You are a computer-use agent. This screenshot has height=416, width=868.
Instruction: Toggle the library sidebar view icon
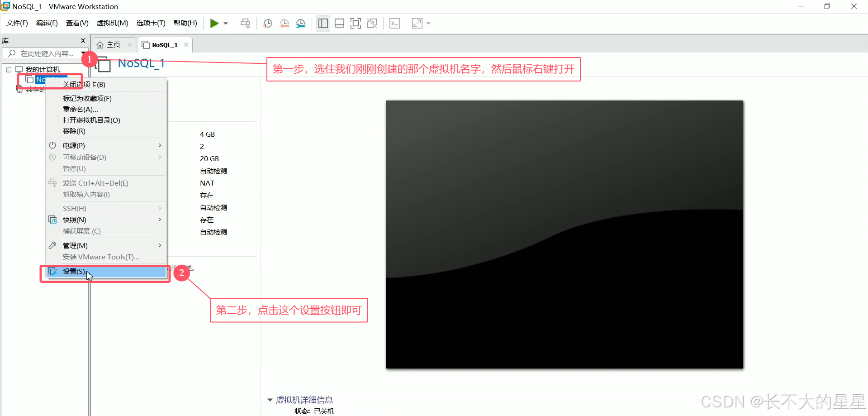coord(323,24)
